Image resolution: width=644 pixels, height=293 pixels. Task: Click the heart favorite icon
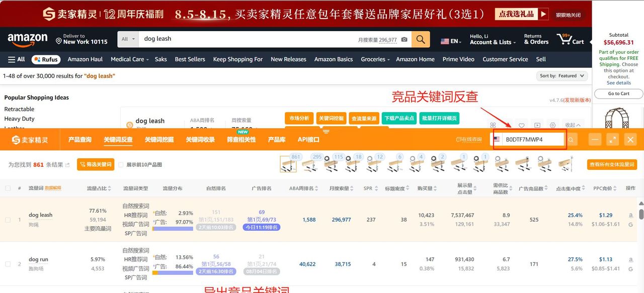pos(522,125)
